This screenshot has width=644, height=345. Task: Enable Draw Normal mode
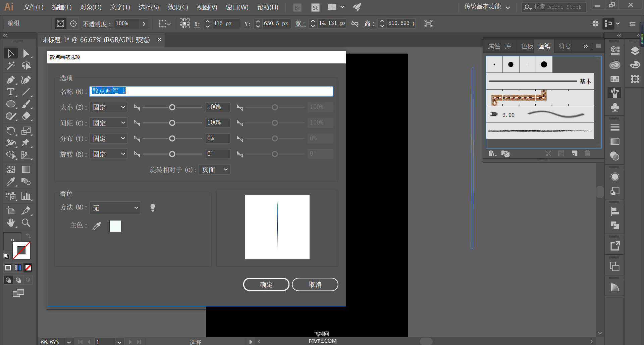[x=8, y=280]
